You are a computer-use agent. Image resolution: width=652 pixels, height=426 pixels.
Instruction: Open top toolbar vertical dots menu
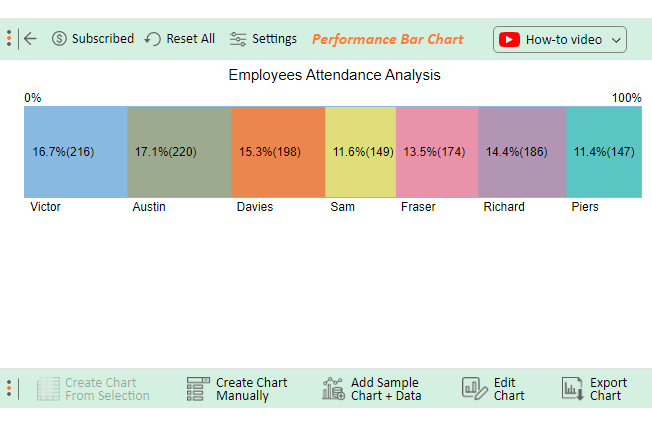[x=9, y=38]
